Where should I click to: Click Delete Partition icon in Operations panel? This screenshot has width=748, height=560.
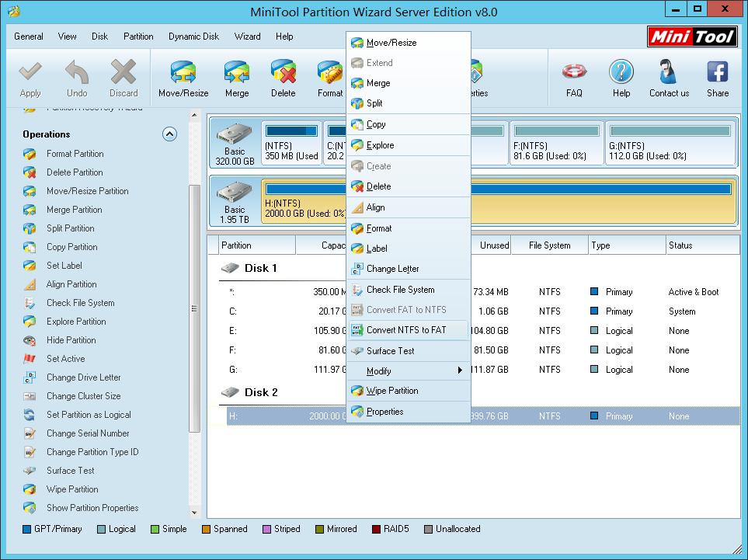pos(30,172)
